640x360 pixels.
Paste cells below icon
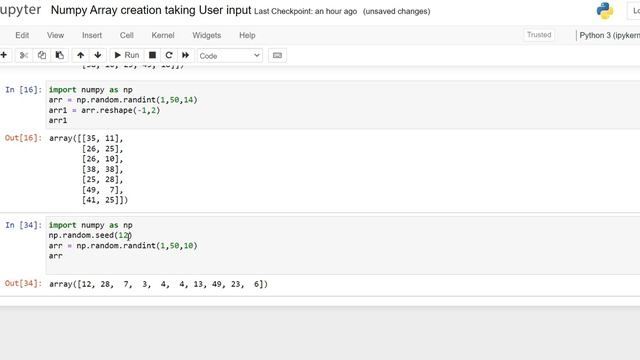click(x=60, y=55)
